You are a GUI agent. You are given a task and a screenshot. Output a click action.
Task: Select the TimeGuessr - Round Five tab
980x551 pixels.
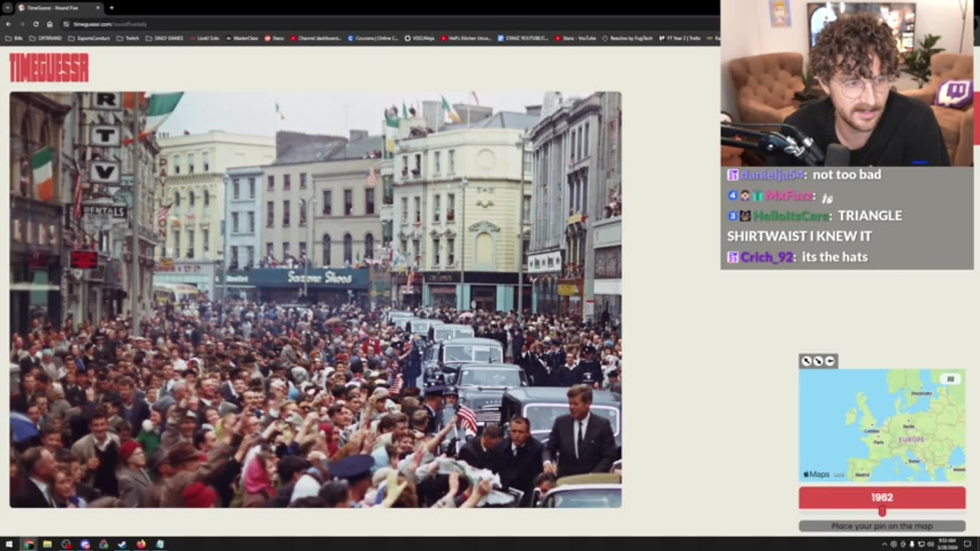click(59, 8)
